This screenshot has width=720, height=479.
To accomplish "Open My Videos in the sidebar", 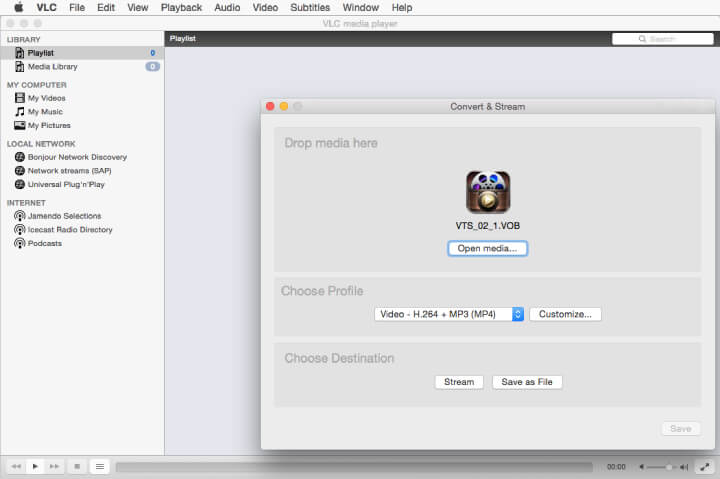I will [x=46, y=98].
